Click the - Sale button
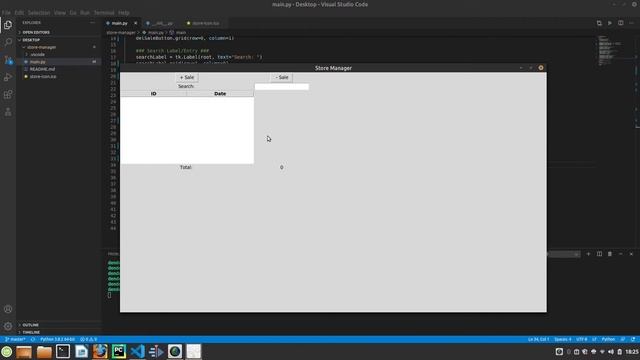640x360 pixels. (282, 77)
